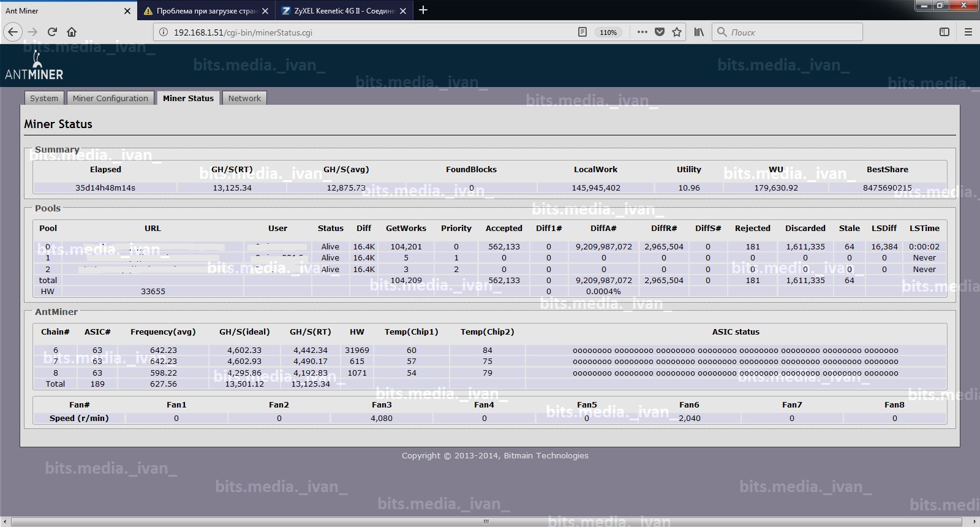Click the LSTime value 0:00:02

coord(924,247)
